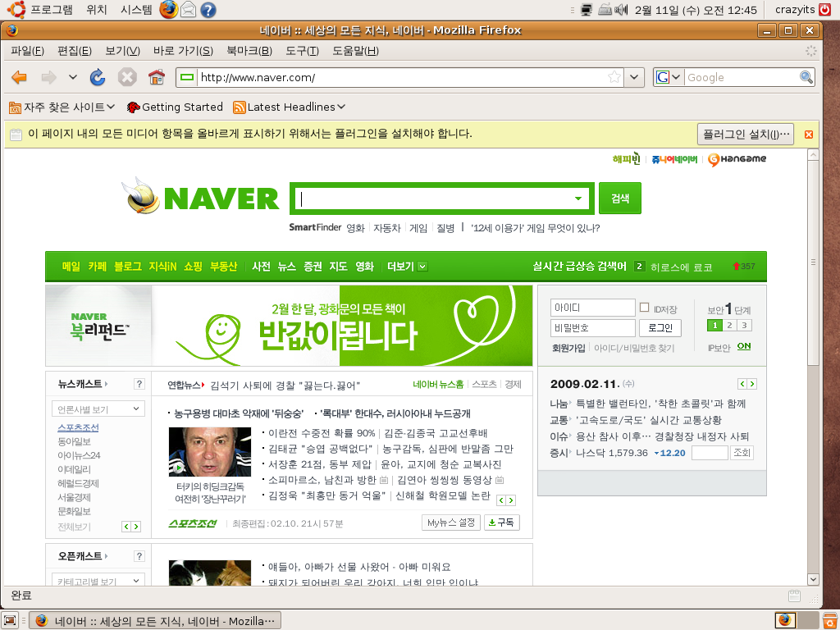This screenshot has height=630, width=840.
Task: Click into the 비밀번호 input field
Action: pos(592,328)
